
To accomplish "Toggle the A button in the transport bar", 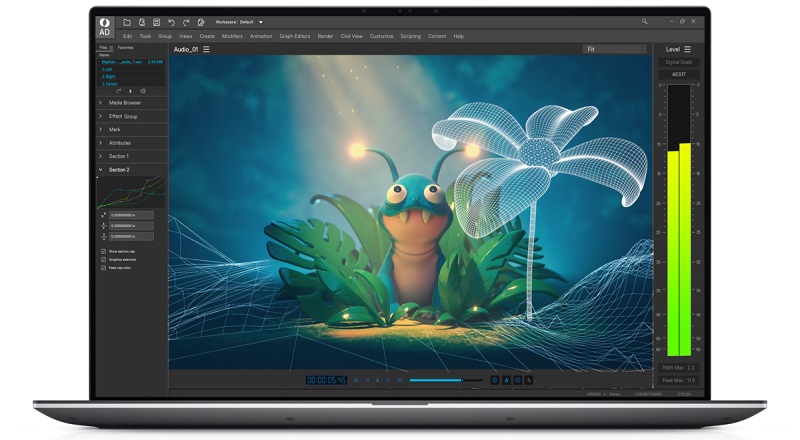I will click(x=507, y=380).
